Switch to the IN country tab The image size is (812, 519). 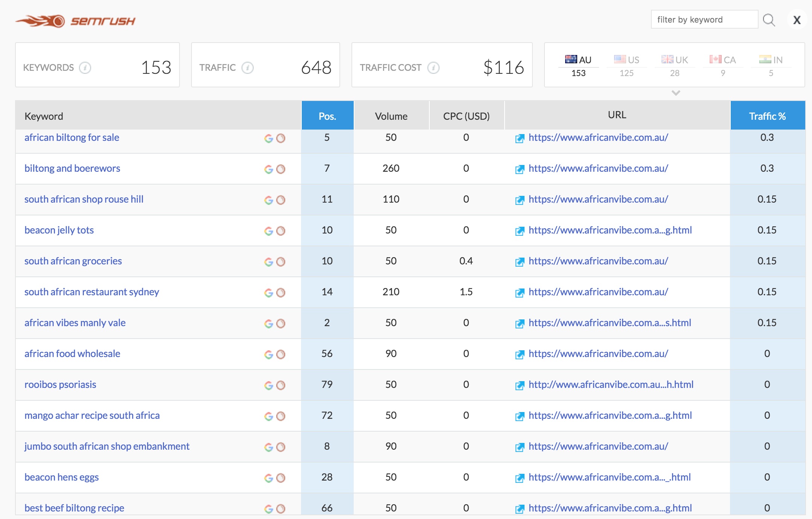(771, 66)
